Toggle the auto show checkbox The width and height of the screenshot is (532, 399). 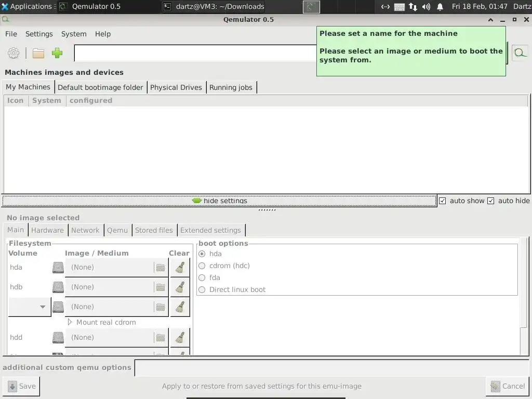pos(443,201)
